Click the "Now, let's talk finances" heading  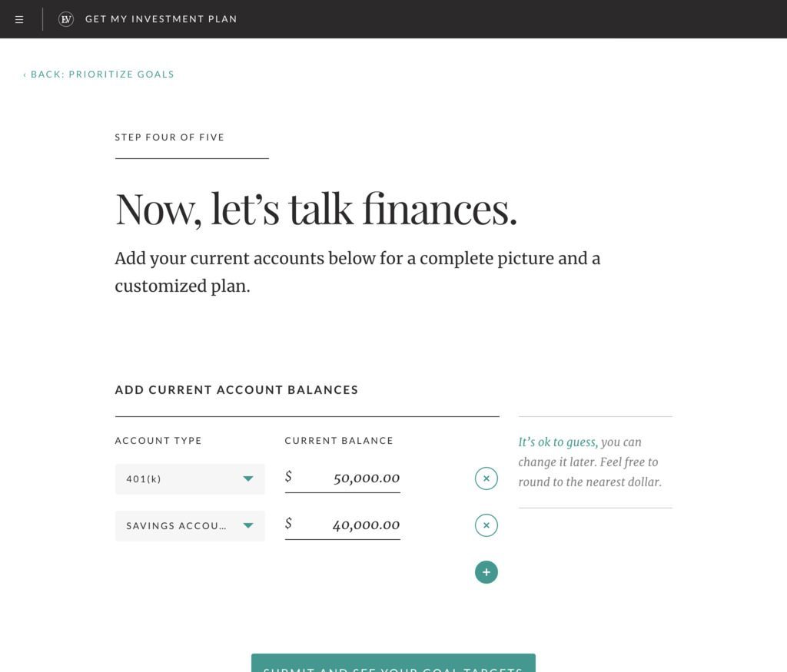pos(316,209)
